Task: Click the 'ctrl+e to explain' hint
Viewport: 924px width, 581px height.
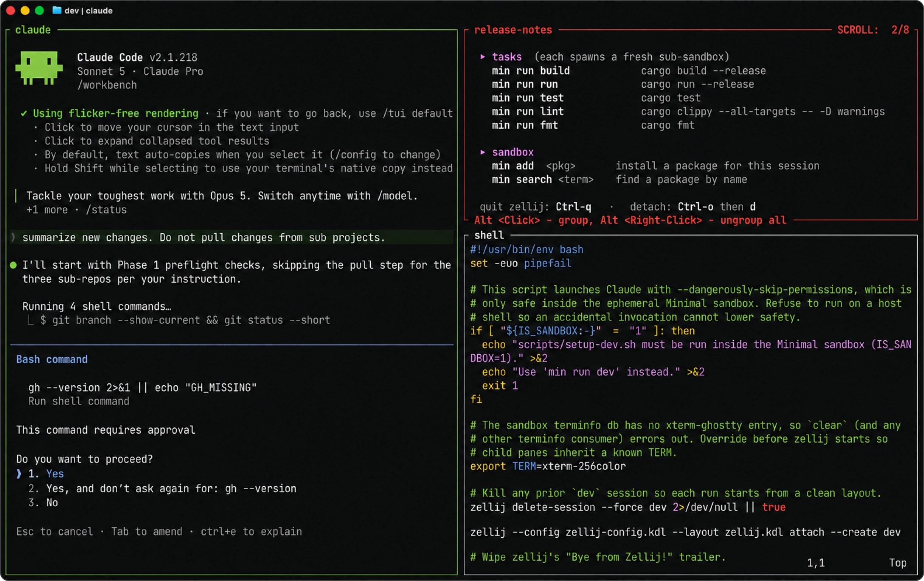Action: (251, 531)
